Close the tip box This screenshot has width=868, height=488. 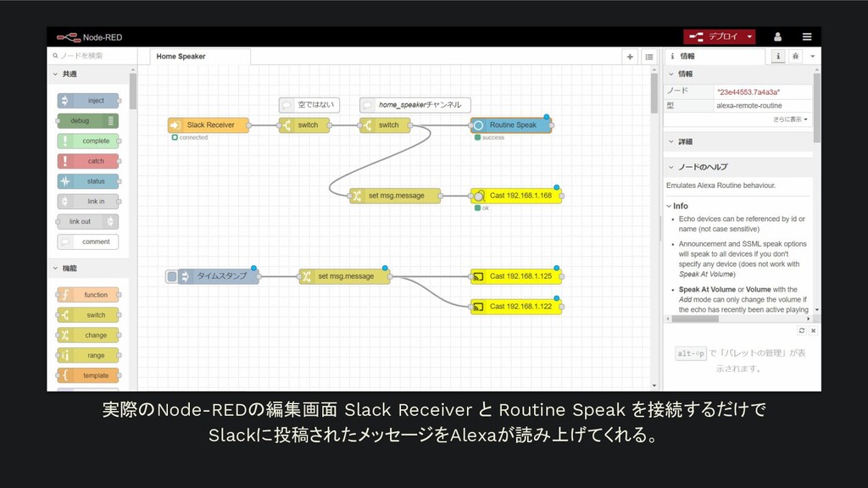tap(813, 330)
